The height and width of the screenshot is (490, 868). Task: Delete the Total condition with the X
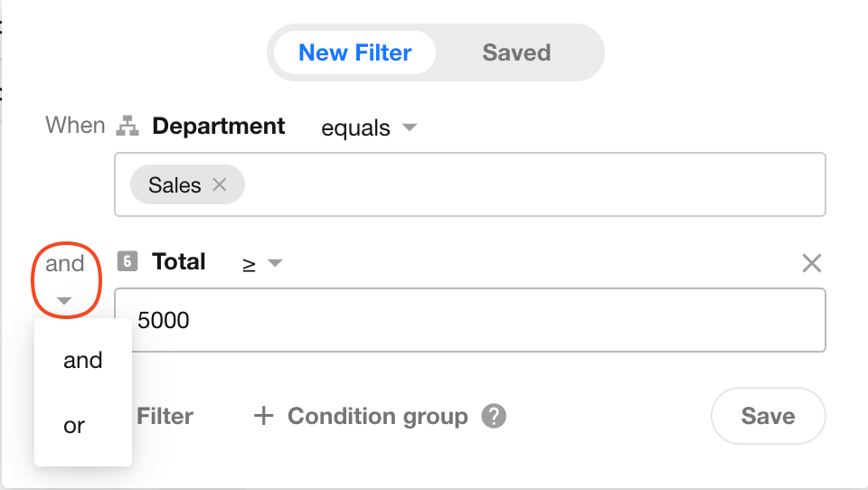[x=812, y=263]
